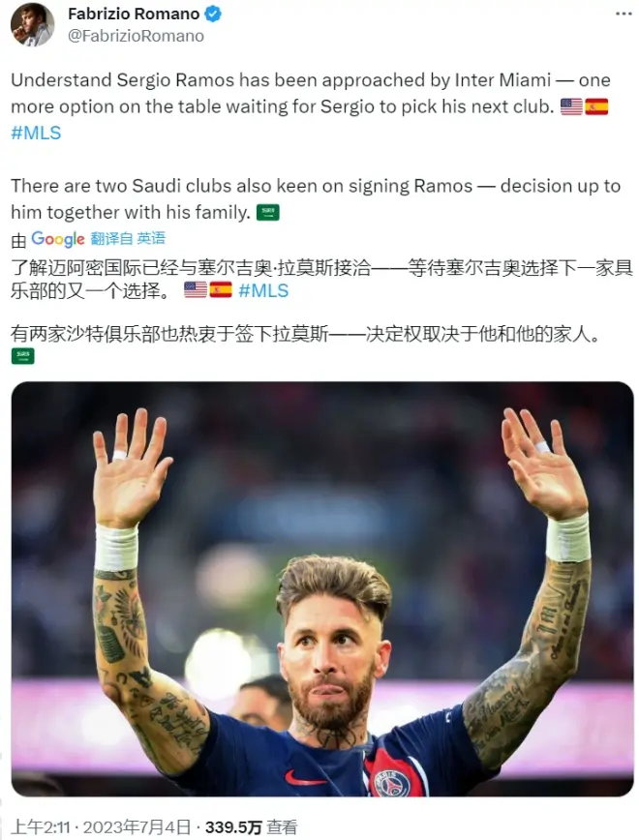639x840 pixels.
Task: Click the Spain flag emoji in the English text
Action: (x=596, y=106)
